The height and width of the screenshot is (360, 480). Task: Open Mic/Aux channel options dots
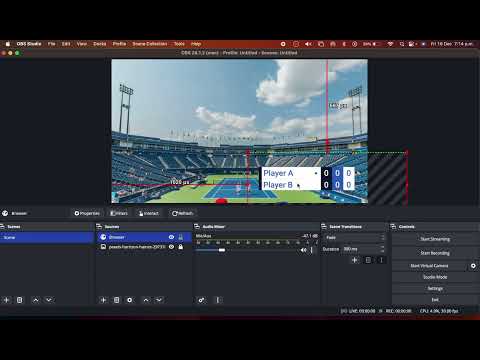[x=312, y=250]
